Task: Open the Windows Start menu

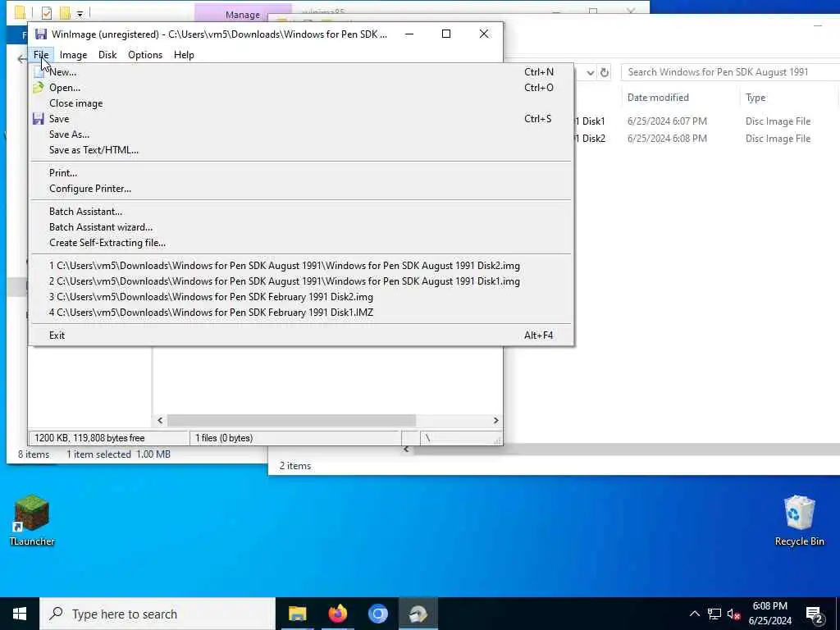Action: pos(20,614)
